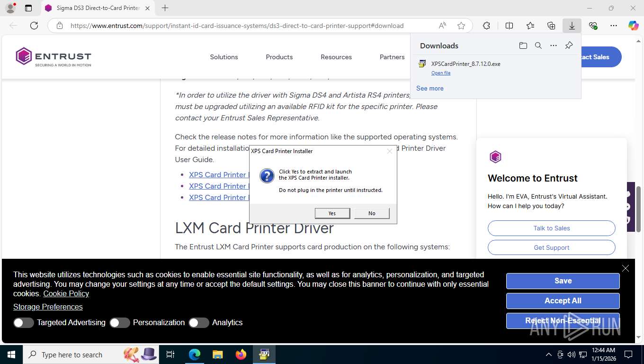
Task: Click the address bar URL
Action: click(237, 26)
